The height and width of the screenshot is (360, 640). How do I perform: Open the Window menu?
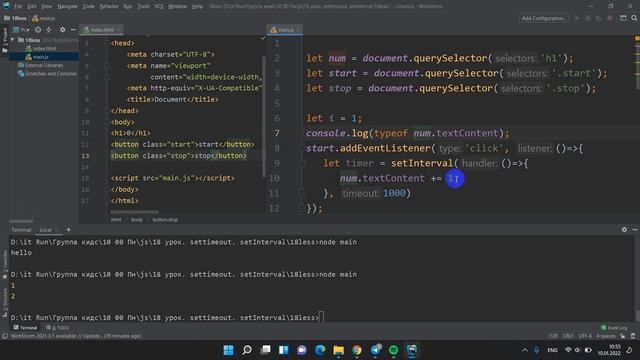tap(177, 6)
